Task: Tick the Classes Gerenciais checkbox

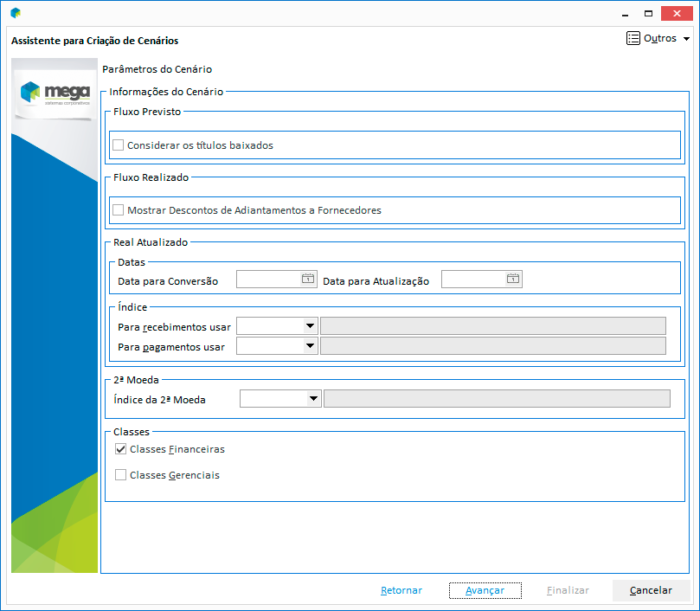Action: [x=121, y=475]
